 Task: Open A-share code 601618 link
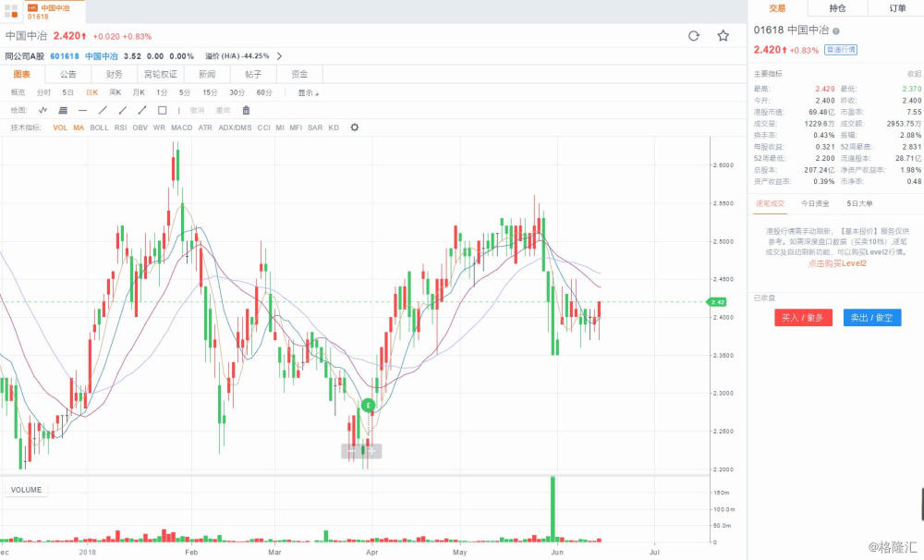65,56
